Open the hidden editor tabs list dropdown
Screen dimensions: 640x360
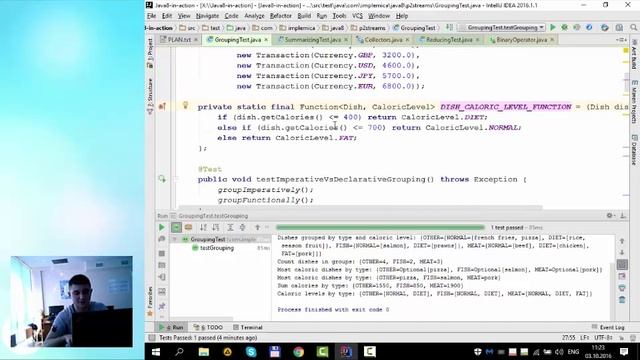pyautogui.click(x=621, y=40)
